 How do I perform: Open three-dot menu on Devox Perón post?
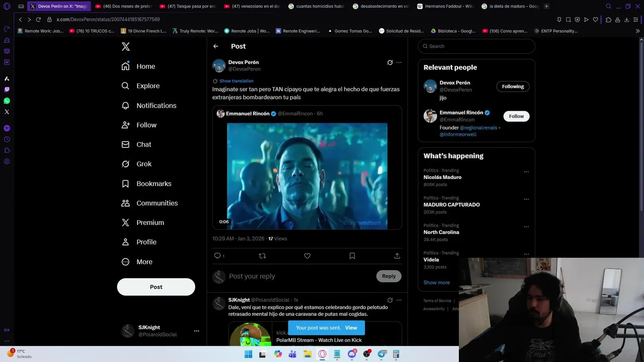click(x=399, y=62)
